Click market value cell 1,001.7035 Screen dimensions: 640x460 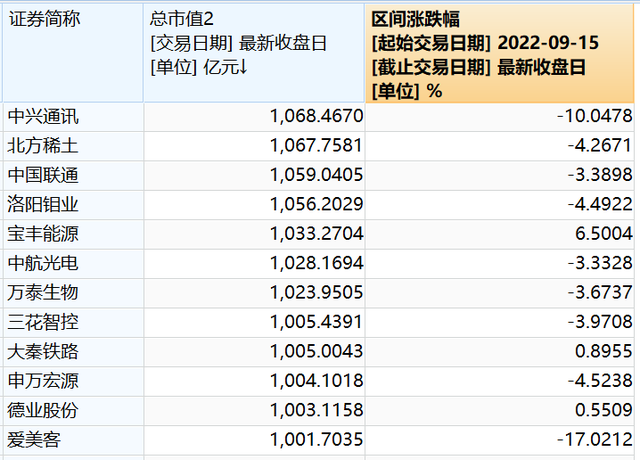[254, 440]
